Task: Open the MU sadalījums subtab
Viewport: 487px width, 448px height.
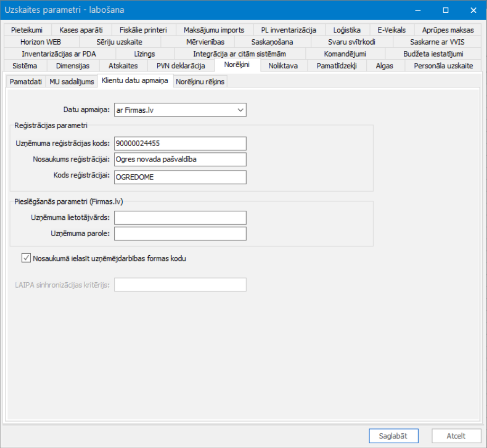Action: point(72,82)
